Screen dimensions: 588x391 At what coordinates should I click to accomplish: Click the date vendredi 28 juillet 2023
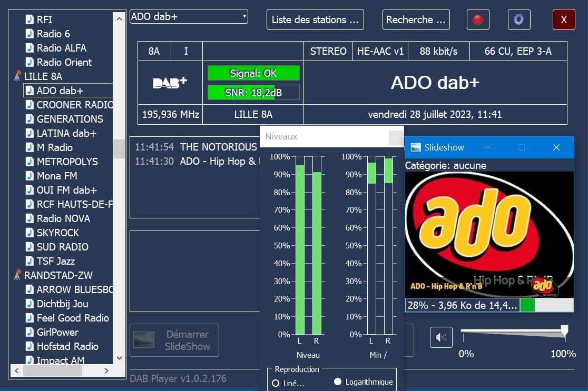(435, 114)
